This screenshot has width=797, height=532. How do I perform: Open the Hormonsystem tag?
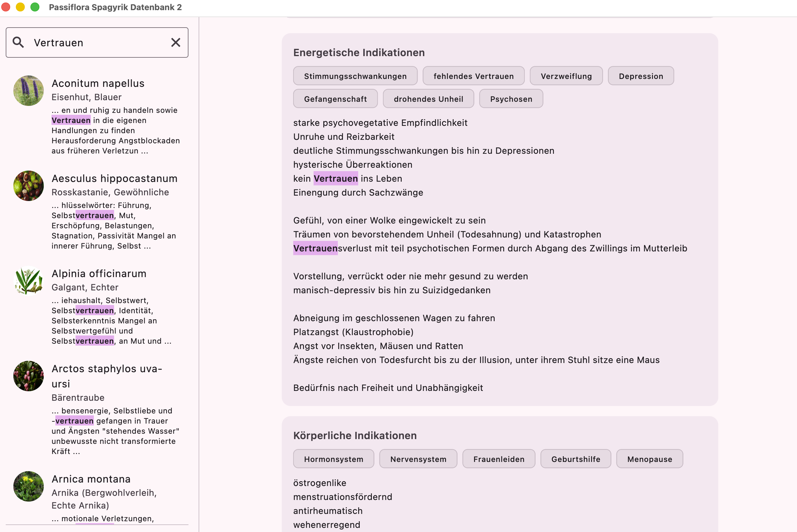(x=333, y=459)
